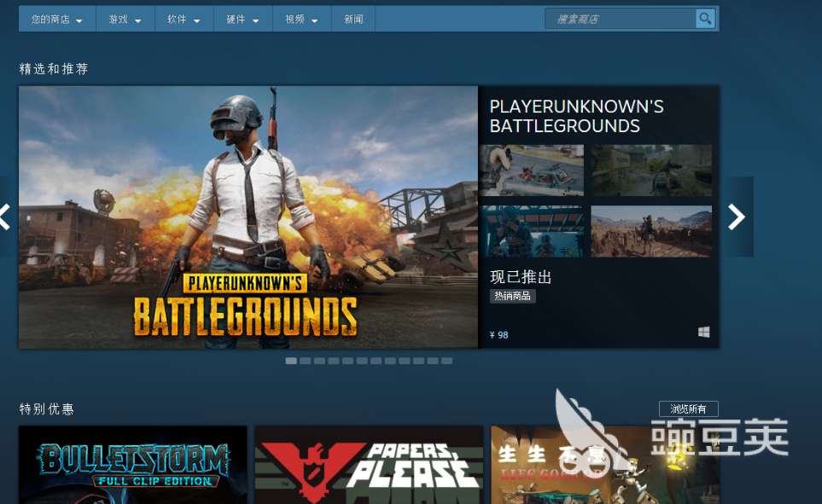The width and height of the screenshot is (822, 504).
Task: View the PUBG soldiers screenshot thumbnail
Action: tap(531, 231)
